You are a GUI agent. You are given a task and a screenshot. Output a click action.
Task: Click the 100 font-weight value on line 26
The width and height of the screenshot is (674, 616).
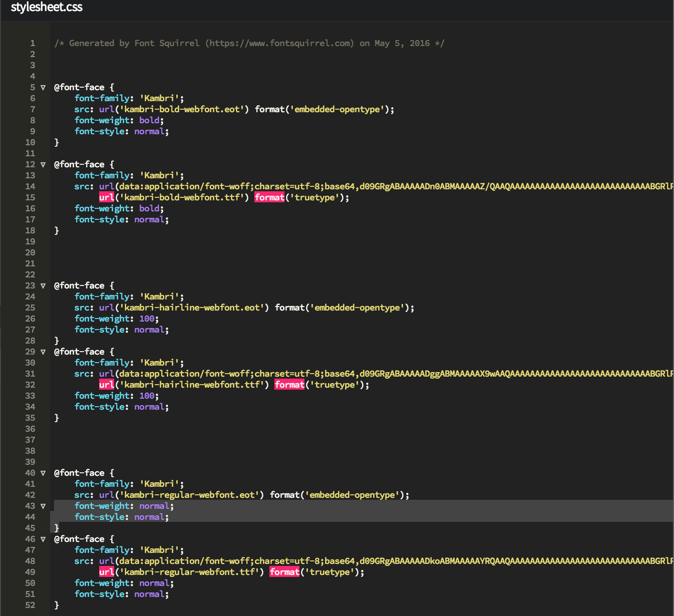coord(146,319)
